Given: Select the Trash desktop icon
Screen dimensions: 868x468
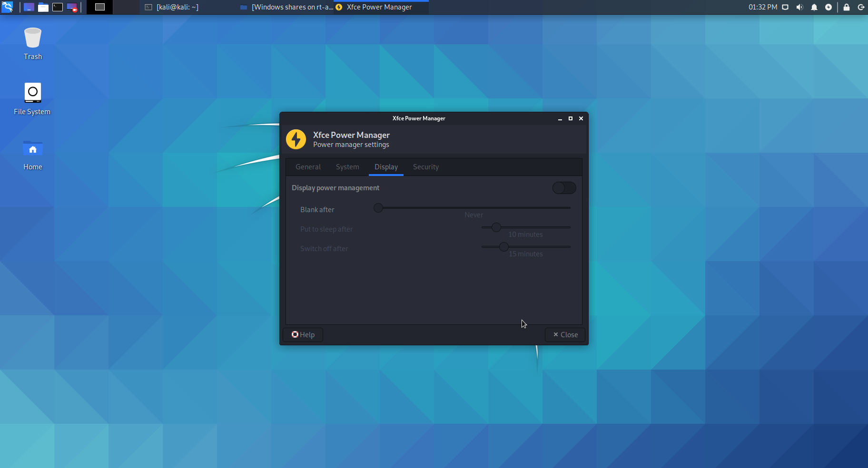Looking at the screenshot, I should pos(33,44).
